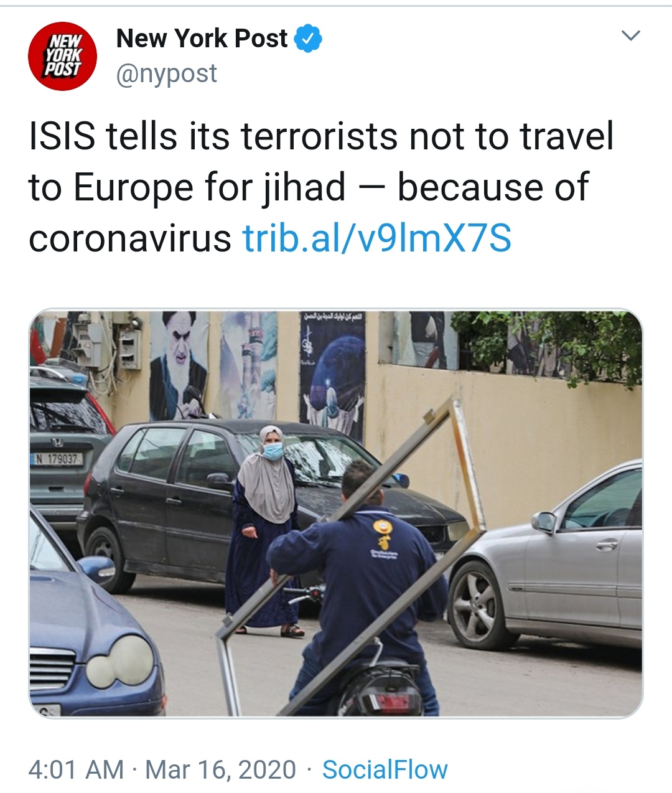Image resolution: width=672 pixels, height=793 pixels.
Task: Click the blue verified checkmark badge
Action: (307, 39)
